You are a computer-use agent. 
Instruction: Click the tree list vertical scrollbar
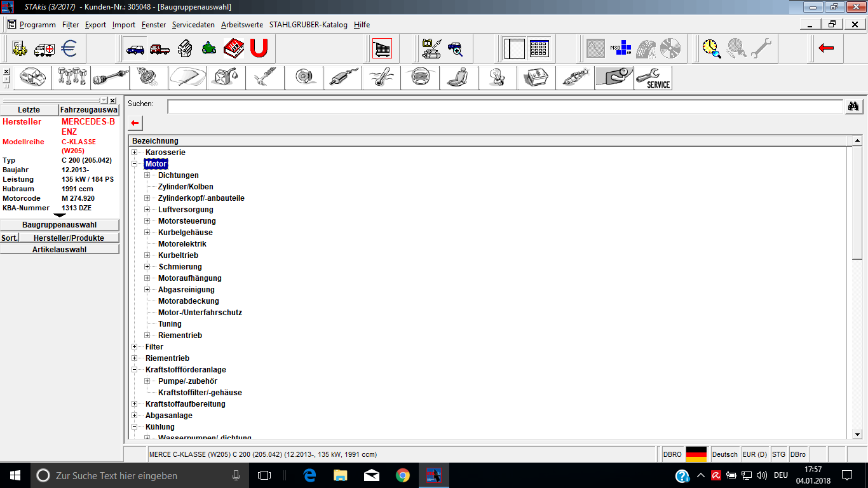click(x=857, y=287)
